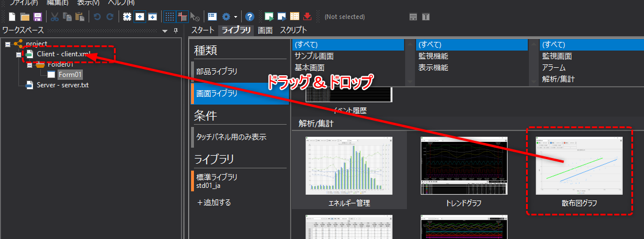
Task: Click the New file icon
Action: 12,17
